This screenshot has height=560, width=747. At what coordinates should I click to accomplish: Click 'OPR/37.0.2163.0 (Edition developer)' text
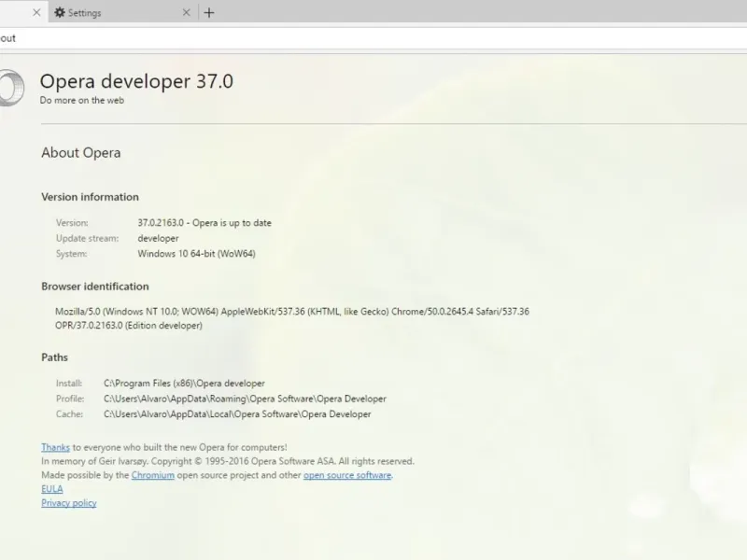pos(129,326)
